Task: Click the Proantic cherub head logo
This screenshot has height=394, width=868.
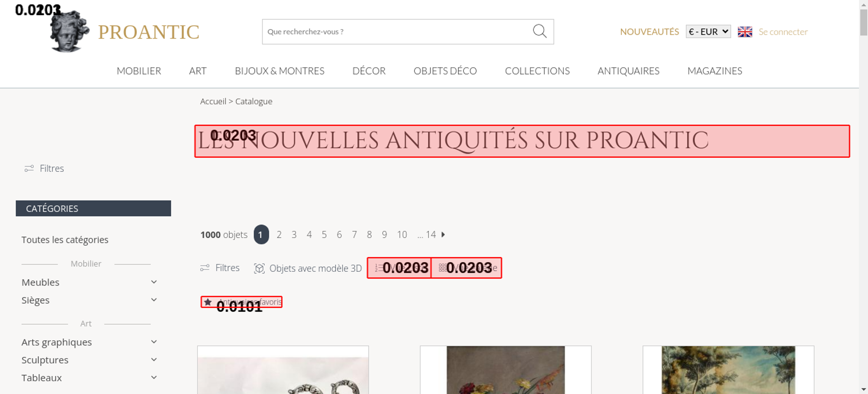Action: coord(69,31)
